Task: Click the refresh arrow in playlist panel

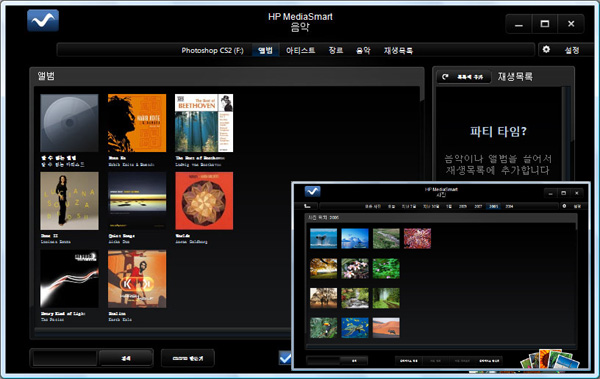Action: [445, 77]
